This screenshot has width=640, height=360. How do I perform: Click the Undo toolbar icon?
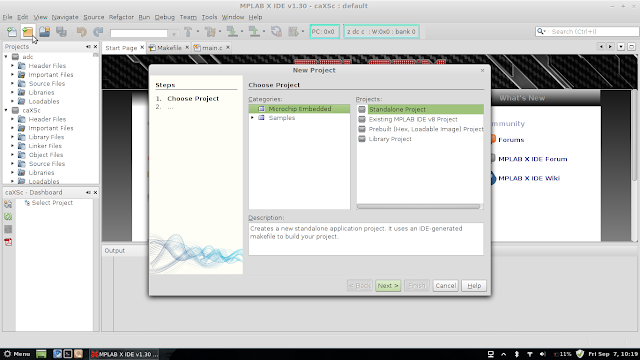click(x=82, y=31)
